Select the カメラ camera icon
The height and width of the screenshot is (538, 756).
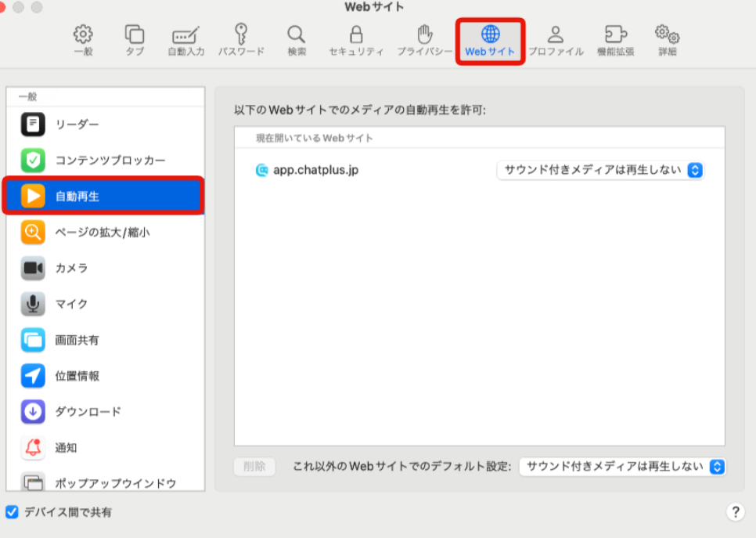coord(33,268)
